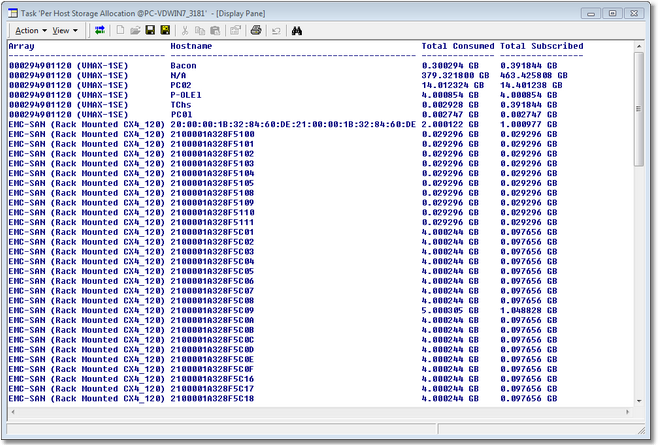Click the Paste clipboard icon
Screen dimensions: 658x447
coord(215,31)
